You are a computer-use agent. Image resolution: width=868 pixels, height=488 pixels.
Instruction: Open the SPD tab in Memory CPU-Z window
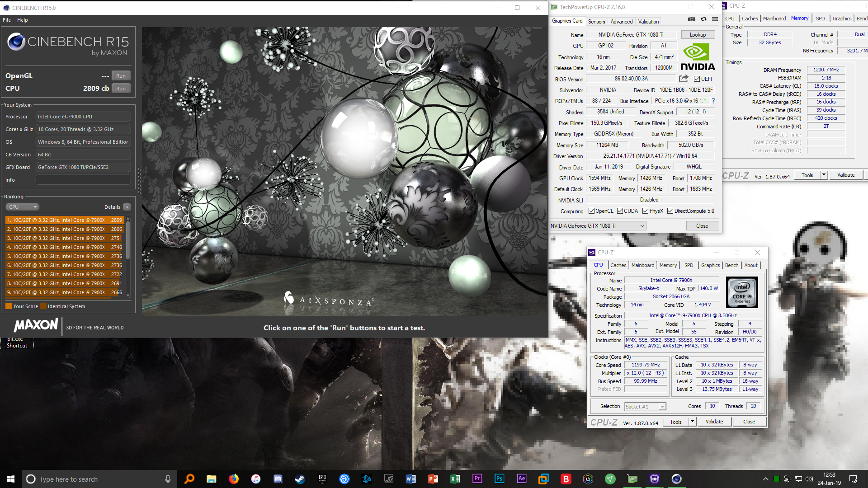tap(820, 19)
